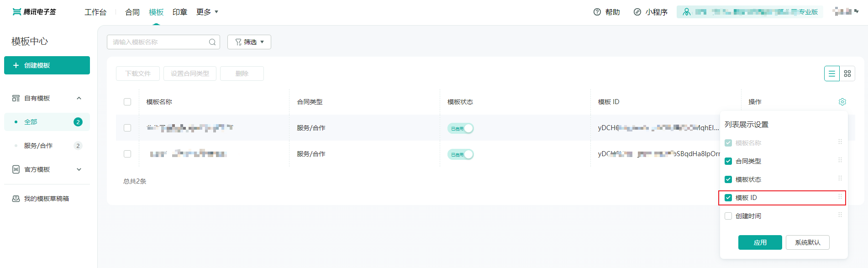Enable the 创建时间 column checkbox
The width and height of the screenshot is (868, 268).
[x=728, y=216]
